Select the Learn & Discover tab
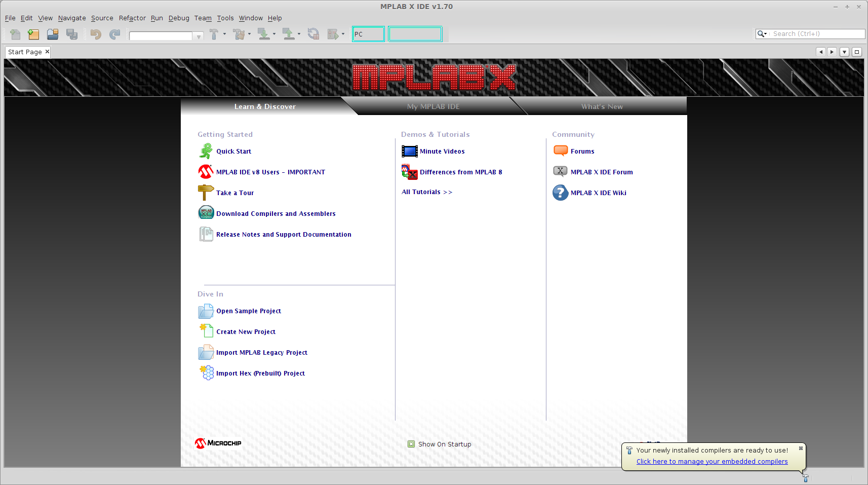This screenshot has width=868, height=485. [265, 106]
